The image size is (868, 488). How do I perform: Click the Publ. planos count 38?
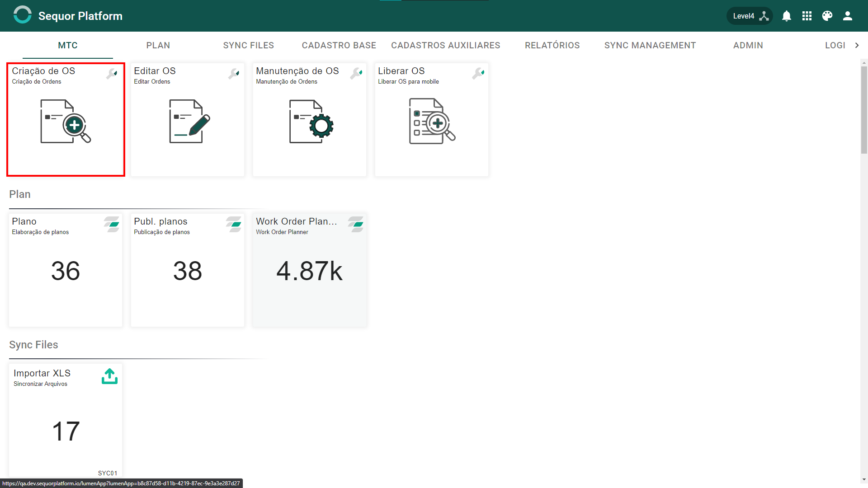coord(188,271)
